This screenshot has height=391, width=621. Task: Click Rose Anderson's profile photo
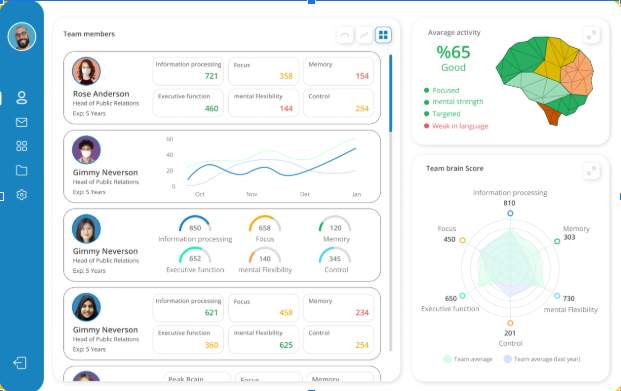click(86, 71)
